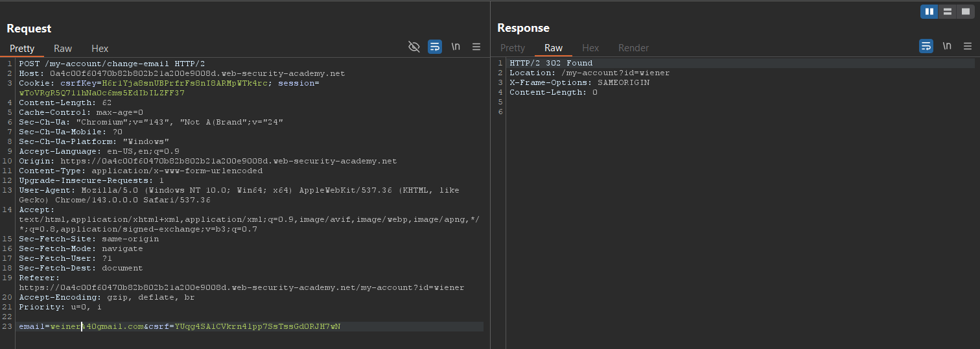The height and width of the screenshot is (349, 980).
Task: Click the Cache-Control: max-age=0 header
Action: 81,112
